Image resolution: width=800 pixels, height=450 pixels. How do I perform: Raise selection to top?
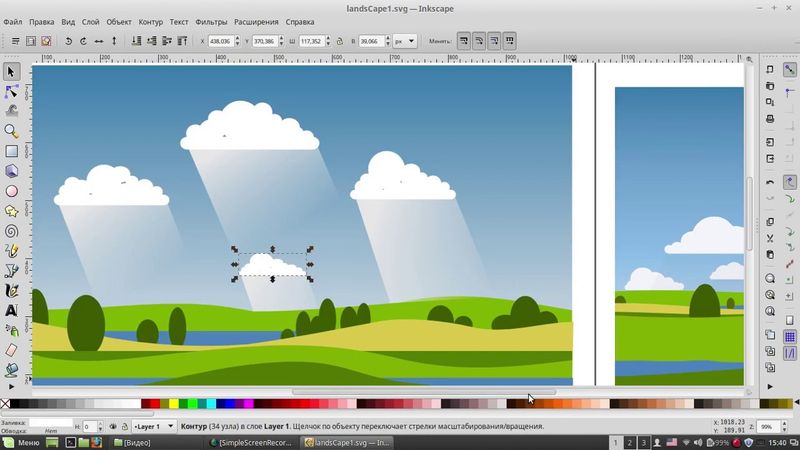[182, 41]
